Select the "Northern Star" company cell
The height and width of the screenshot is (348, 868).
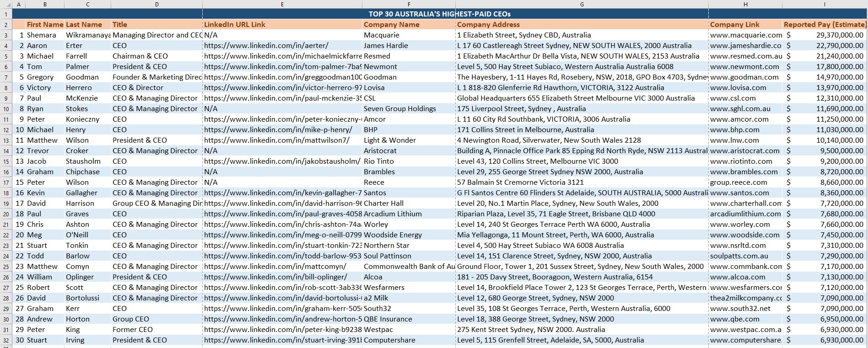pos(409,246)
